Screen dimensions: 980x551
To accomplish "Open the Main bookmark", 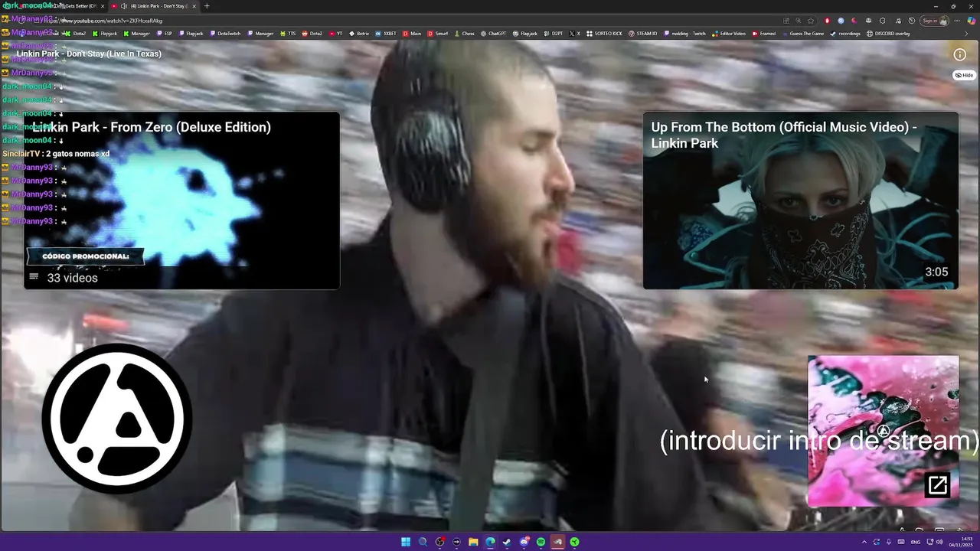I will [412, 34].
